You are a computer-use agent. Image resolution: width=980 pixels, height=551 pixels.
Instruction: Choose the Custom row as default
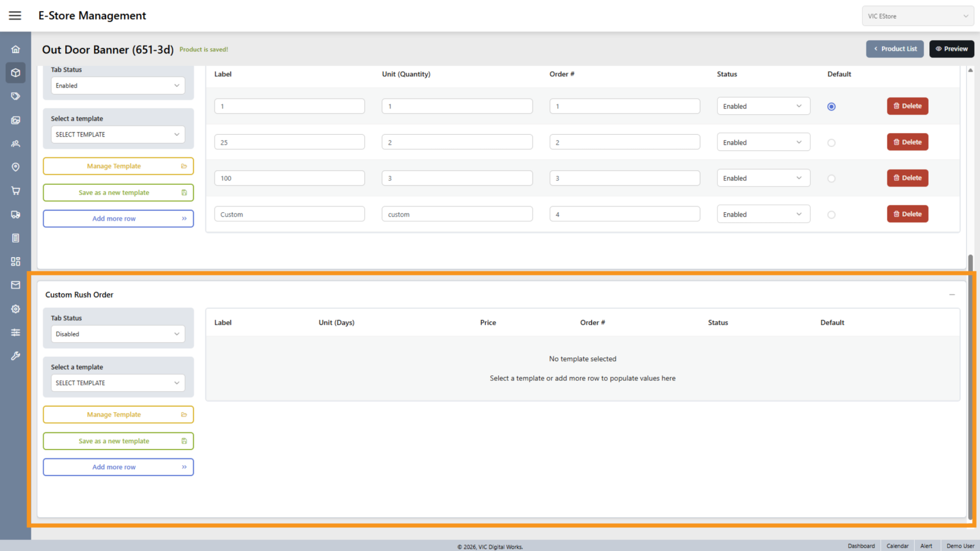(x=831, y=215)
